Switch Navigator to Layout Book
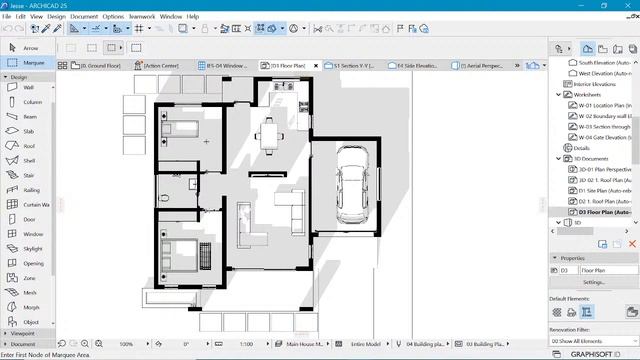Screen dimensions: 640x360 click(x=618, y=49)
